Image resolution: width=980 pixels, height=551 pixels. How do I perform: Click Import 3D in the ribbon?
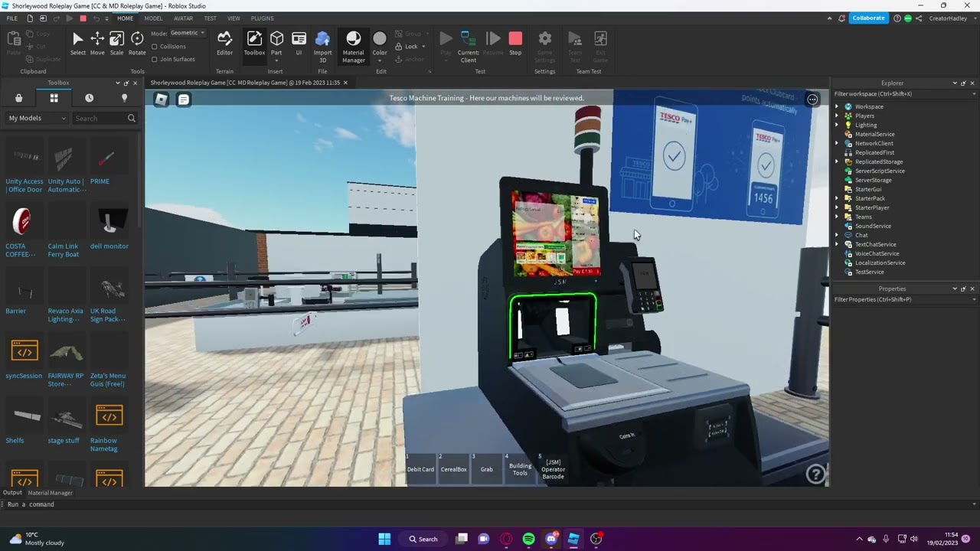point(322,46)
